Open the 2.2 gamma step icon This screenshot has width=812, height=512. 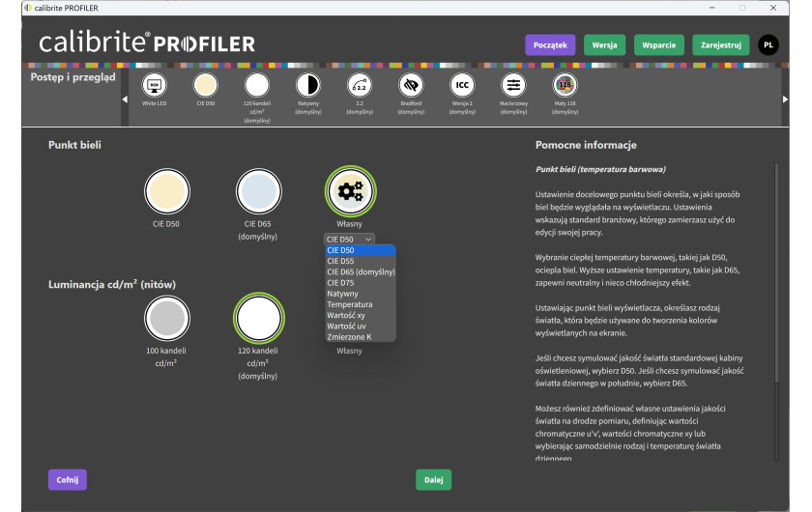click(360, 85)
